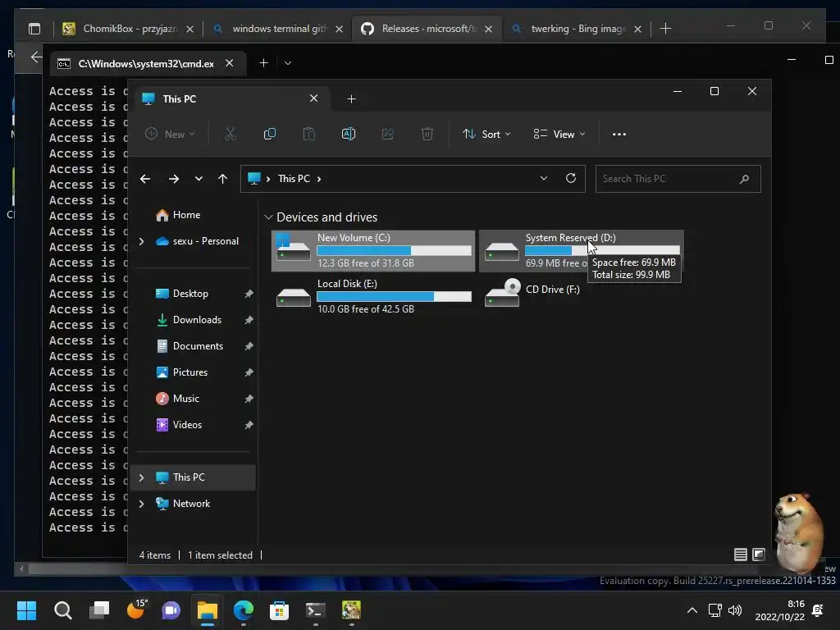Open new tab in Windows Terminal
The width and height of the screenshot is (840, 630).
pos(263,63)
